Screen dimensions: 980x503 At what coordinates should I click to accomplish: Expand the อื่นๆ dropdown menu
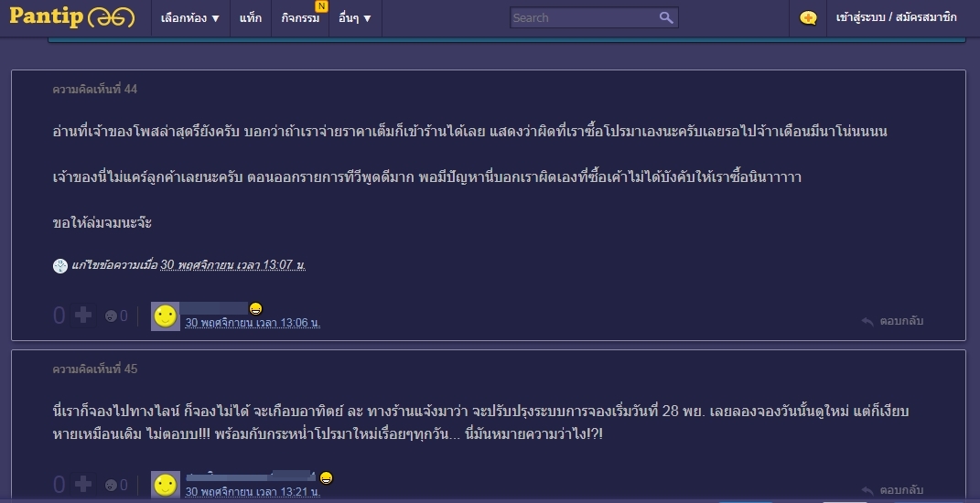355,18
